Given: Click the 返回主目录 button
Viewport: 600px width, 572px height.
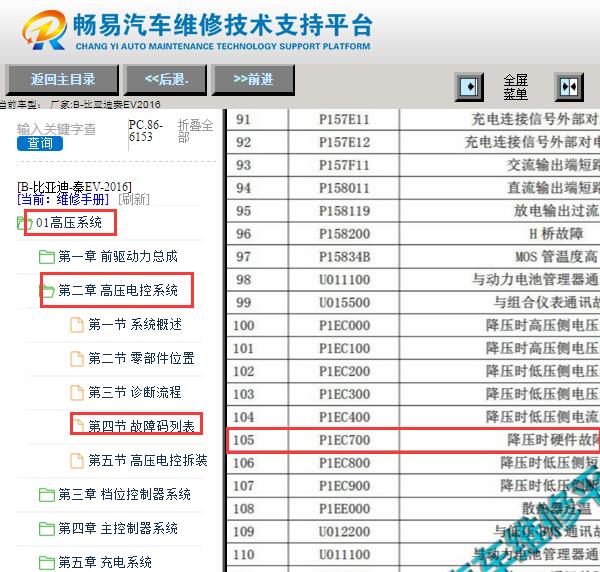Looking at the screenshot, I should [62, 79].
